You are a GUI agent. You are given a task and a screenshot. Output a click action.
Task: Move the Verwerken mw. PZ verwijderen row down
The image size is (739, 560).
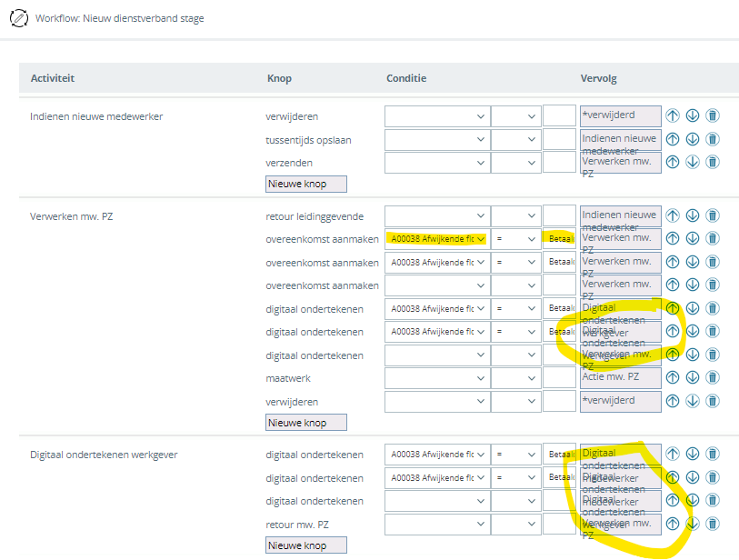(693, 401)
